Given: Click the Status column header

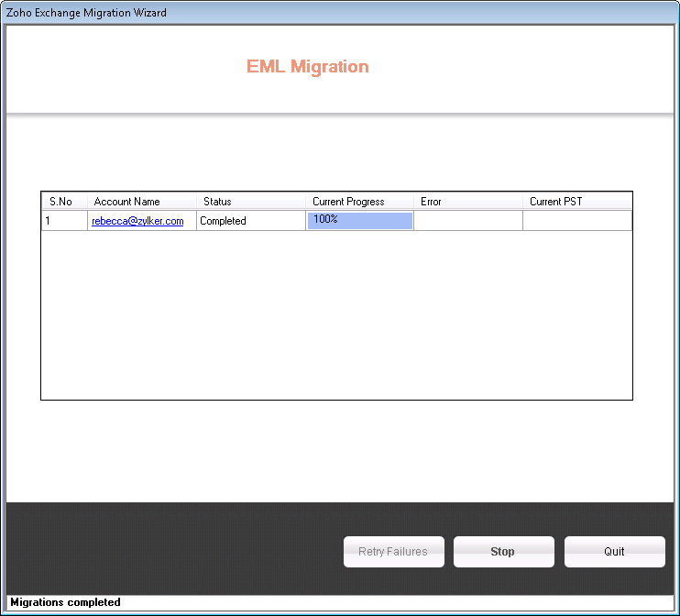Looking at the screenshot, I should [250, 202].
